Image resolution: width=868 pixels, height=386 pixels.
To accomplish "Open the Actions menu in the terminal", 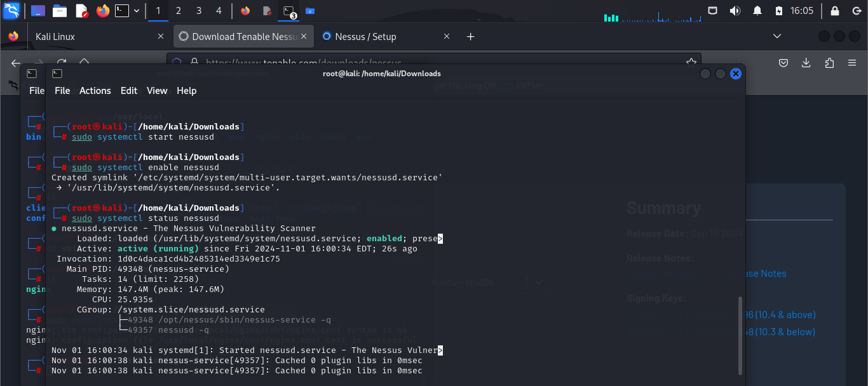I will [95, 91].
